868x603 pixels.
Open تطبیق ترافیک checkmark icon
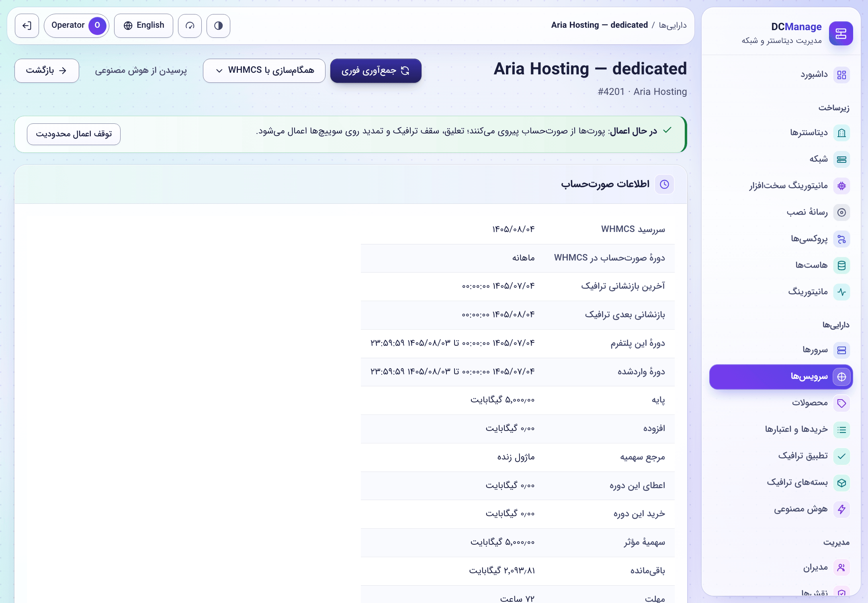pyautogui.click(x=841, y=456)
